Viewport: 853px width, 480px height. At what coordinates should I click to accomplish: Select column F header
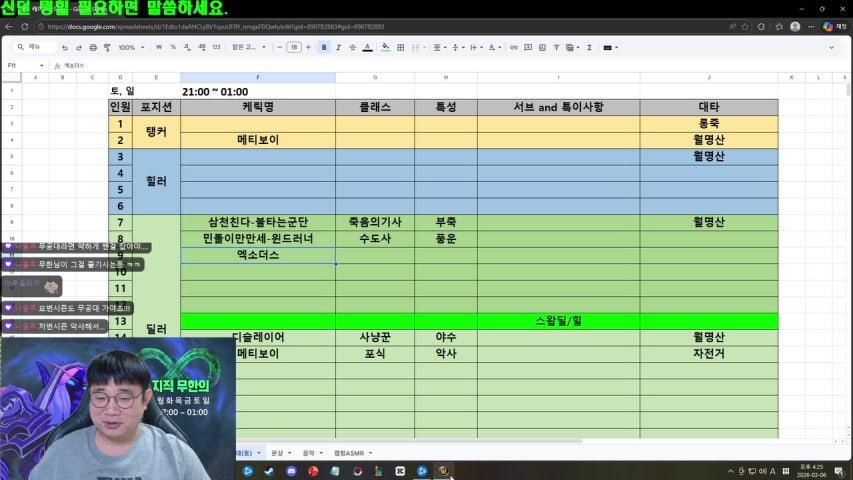pos(258,77)
